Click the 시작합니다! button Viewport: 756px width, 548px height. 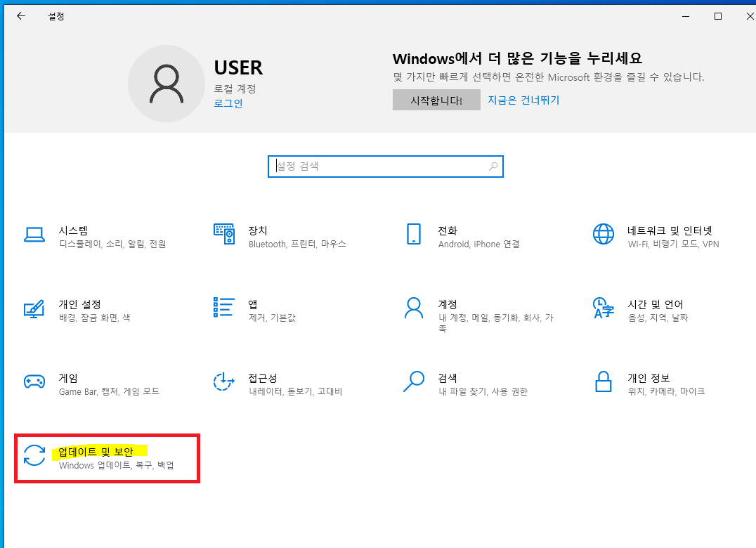[x=436, y=100]
